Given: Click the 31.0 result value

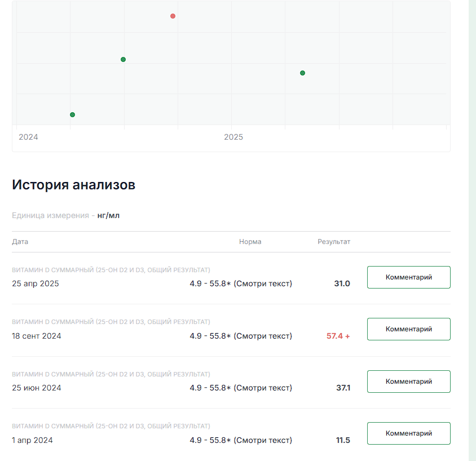Looking at the screenshot, I should (342, 283).
